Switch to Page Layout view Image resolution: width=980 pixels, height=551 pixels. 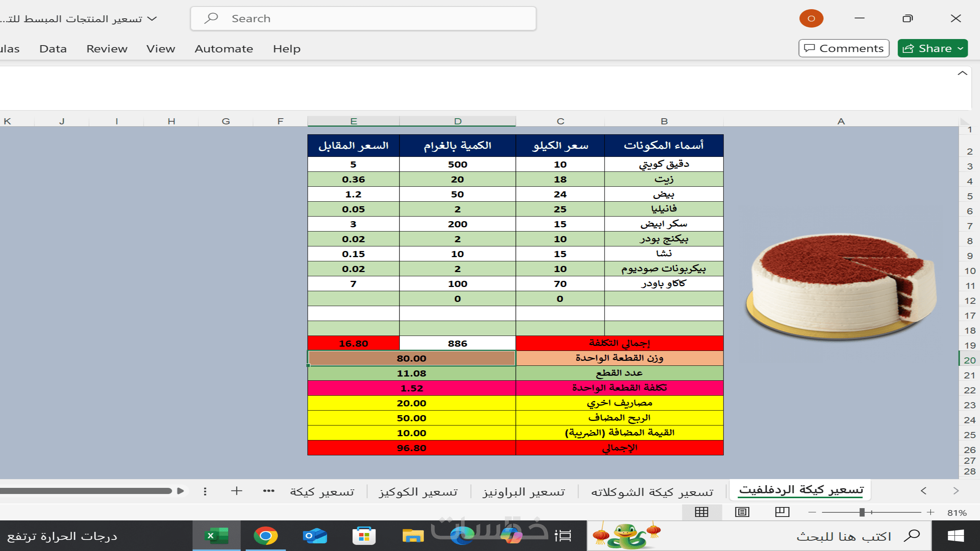(742, 512)
